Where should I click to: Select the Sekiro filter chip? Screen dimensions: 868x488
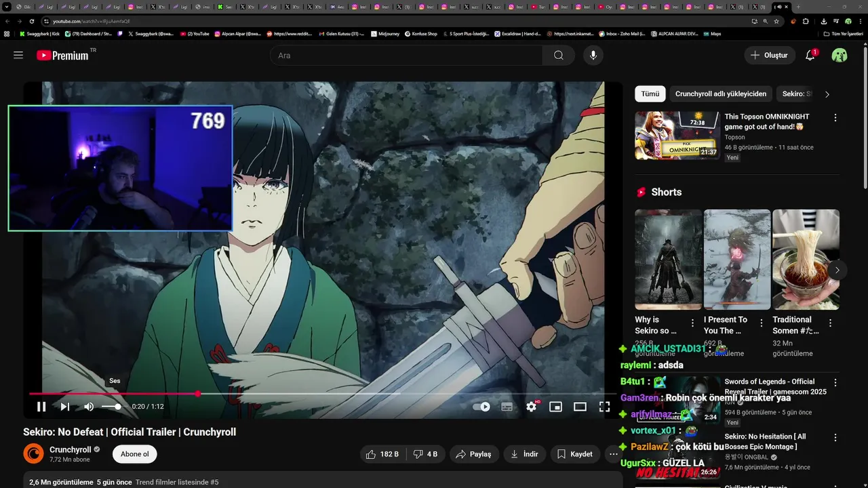[x=797, y=94]
